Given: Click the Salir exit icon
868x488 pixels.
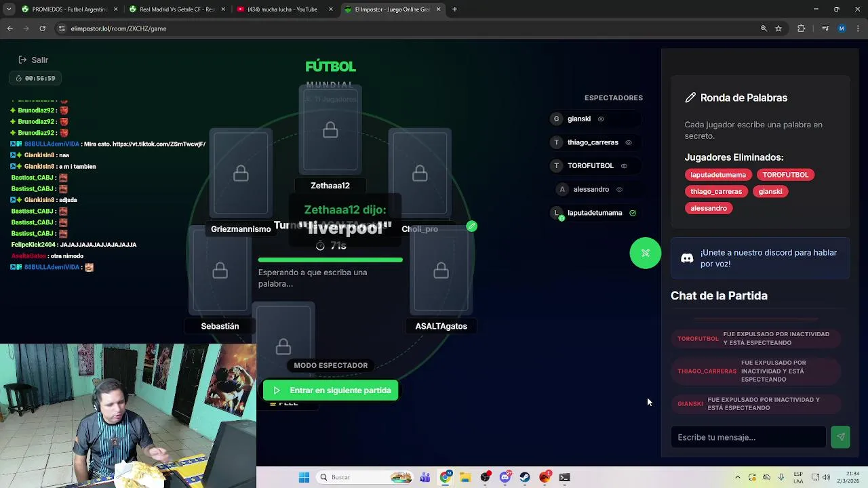Looking at the screenshot, I should [22, 60].
